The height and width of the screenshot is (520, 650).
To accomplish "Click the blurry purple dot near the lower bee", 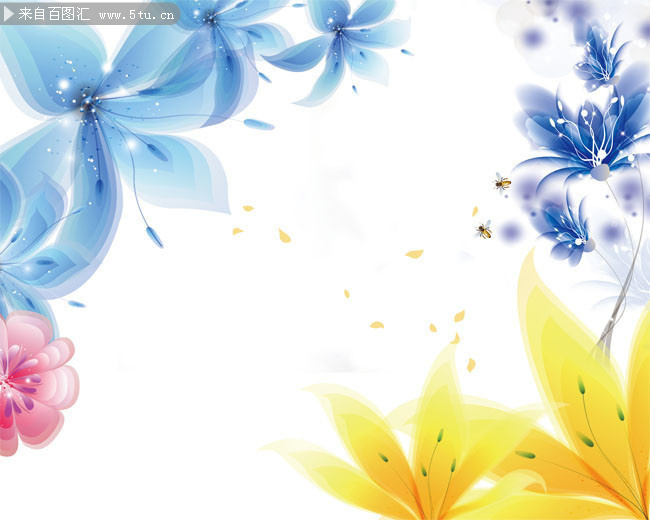I will click(x=510, y=231).
